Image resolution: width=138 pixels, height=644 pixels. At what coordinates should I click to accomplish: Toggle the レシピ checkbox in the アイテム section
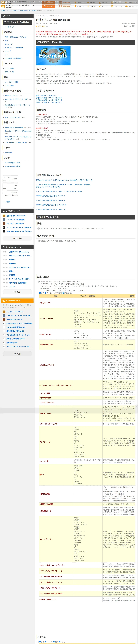click(x=60, y=642)
